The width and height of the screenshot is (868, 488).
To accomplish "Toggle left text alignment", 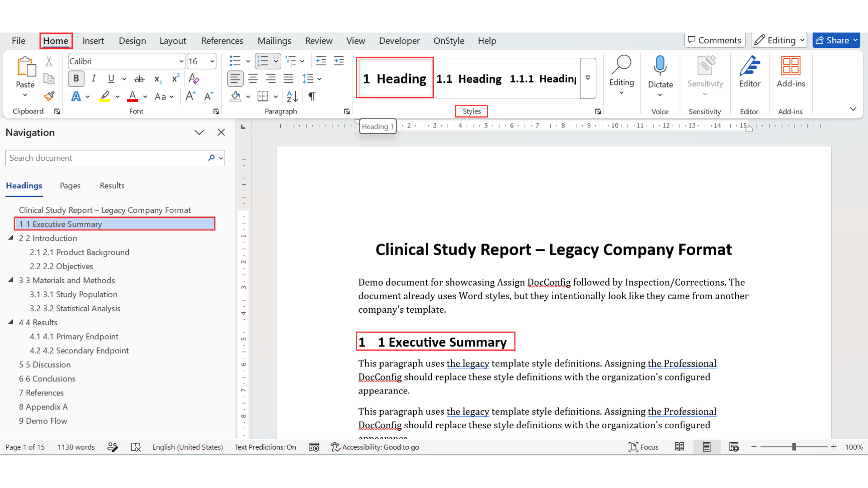I will (x=235, y=79).
